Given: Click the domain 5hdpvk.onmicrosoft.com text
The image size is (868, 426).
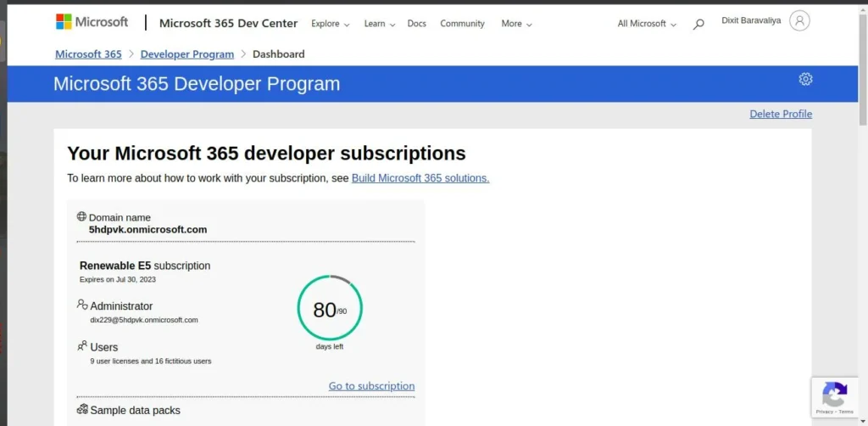Looking at the screenshot, I should click(147, 229).
